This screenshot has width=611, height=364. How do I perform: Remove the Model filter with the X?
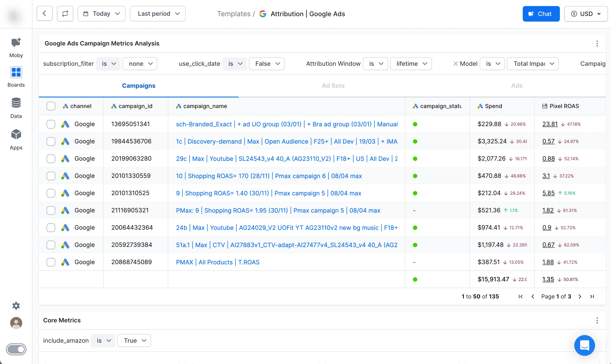[x=455, y=64]
